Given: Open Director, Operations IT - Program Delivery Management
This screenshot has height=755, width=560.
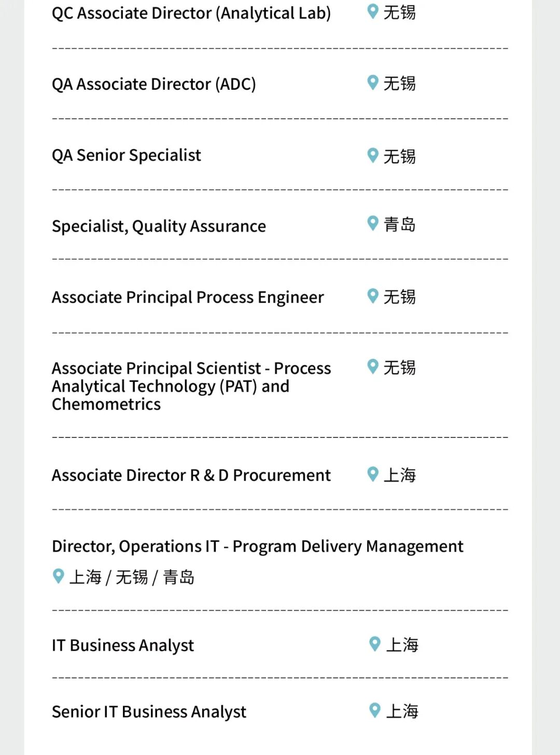Looking at the screenshot, I should 258,546.
